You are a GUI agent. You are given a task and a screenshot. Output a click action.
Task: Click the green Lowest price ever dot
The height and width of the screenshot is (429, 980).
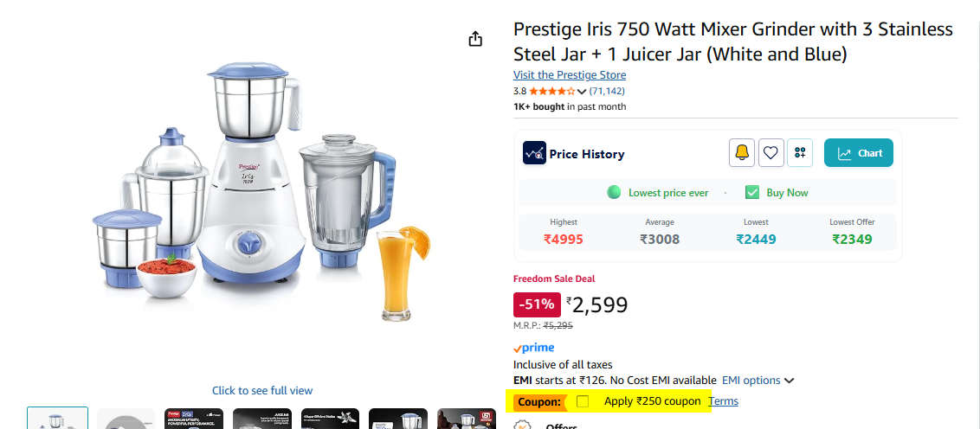[x=614, y=192]
